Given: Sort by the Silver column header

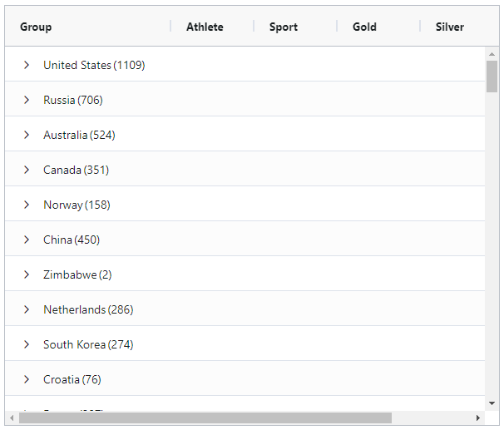Looking at the screenshot, I should pyautogui.click(x=450, y=27).
